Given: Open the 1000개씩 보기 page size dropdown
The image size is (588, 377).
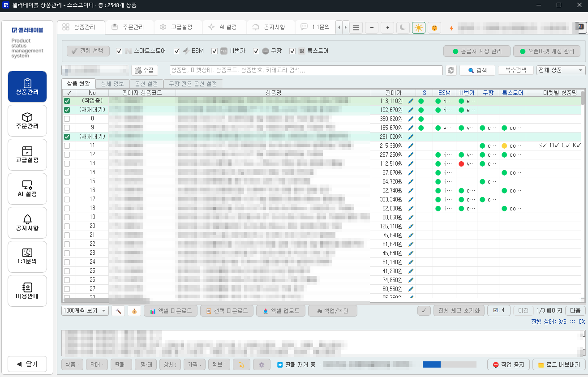Looking at the screenshot, I should pos(85,311).
